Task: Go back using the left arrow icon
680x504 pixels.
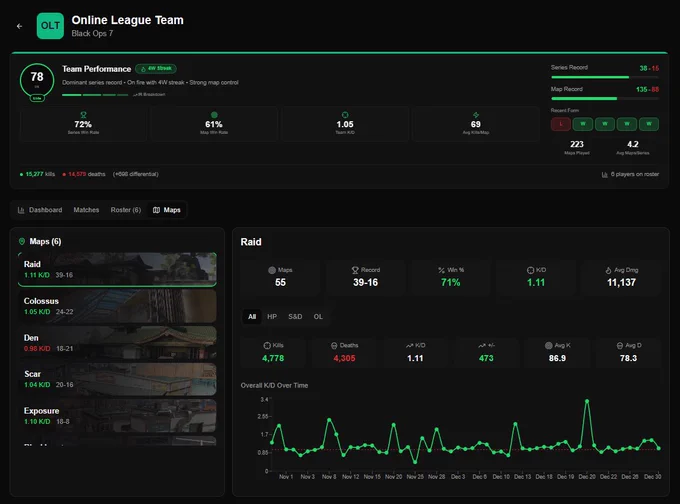Action: 20,26
